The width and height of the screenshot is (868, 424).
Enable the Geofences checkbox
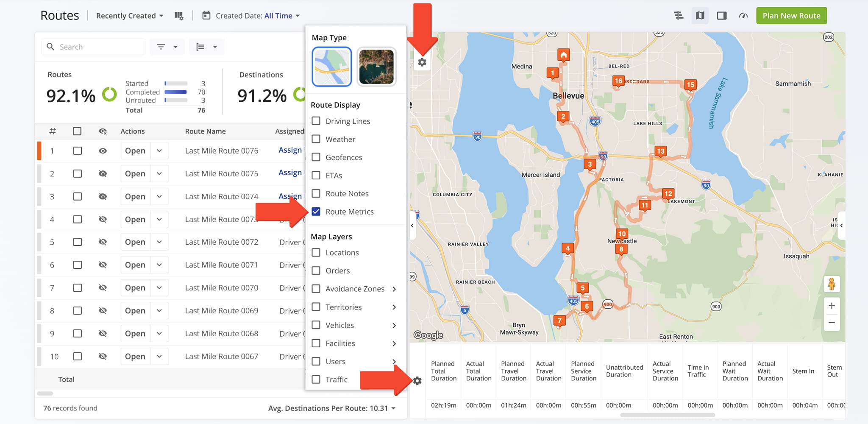pyautogui.click(x=316, y=157)
